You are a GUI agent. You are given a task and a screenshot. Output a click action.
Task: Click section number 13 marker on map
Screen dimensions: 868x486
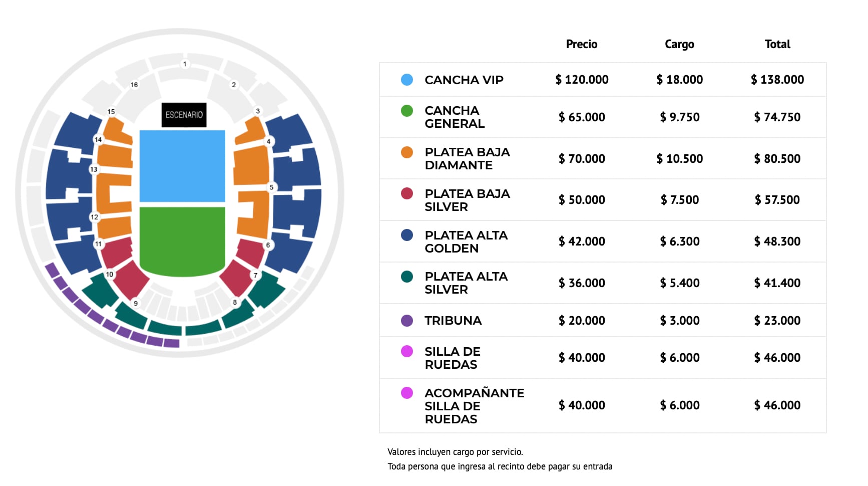(x=94, y=169)
